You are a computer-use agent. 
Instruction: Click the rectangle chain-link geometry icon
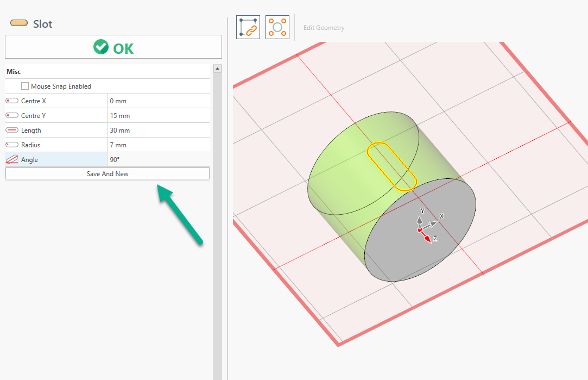pyautogui.click(x=248, y=27)
